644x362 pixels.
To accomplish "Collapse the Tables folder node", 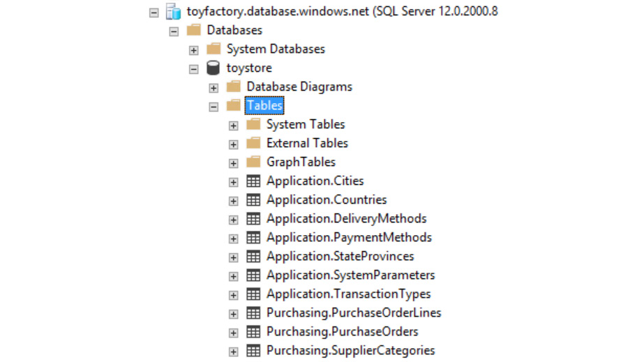I will 214,107.
